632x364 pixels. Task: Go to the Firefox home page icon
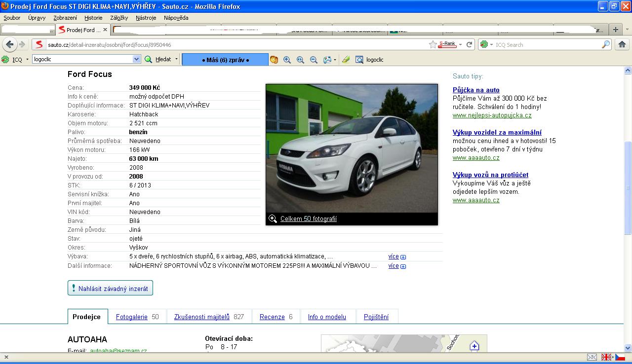tap(622, 44)
